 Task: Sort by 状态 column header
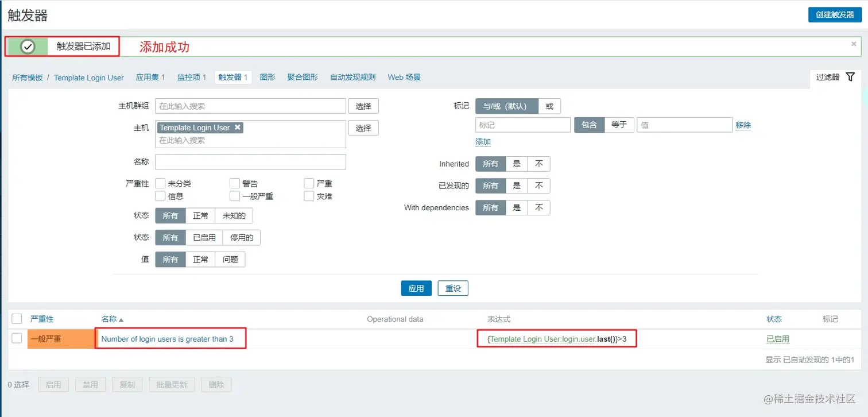pos(774,319)
